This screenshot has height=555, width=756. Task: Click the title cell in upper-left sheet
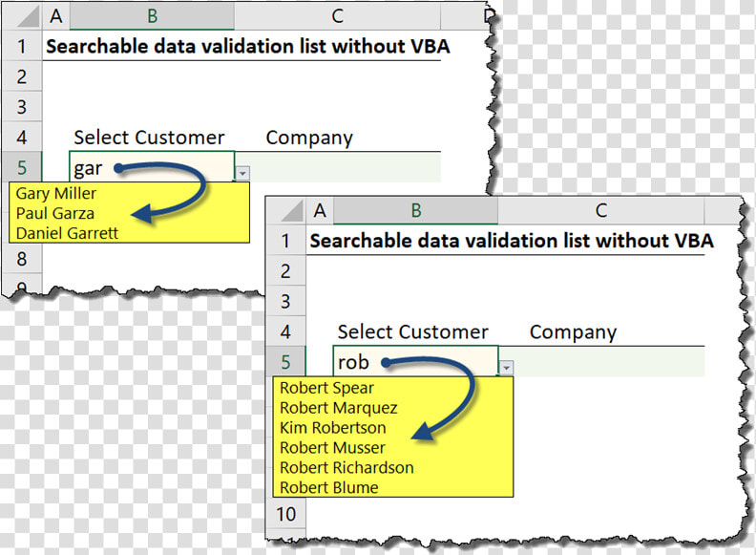coord(248,47)
